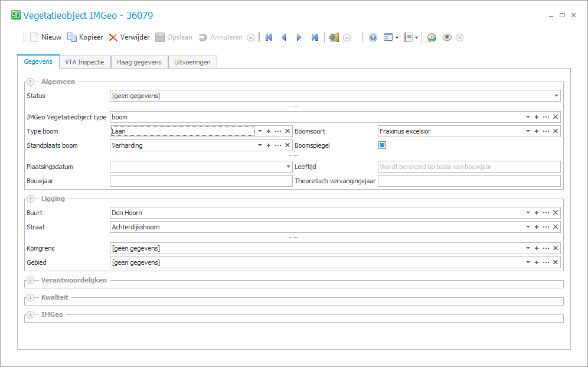Jump to the last record
This screenshot has width=588, height=367.
[x=315, y=37]
